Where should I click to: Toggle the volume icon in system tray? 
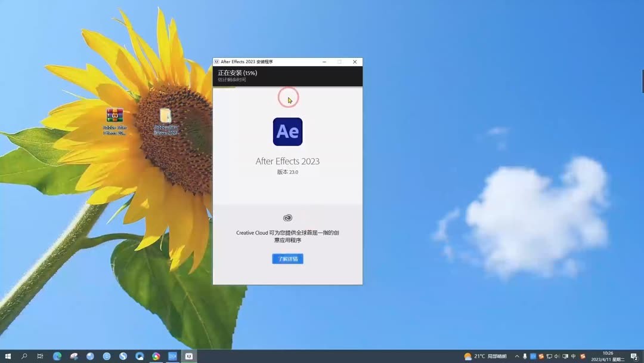point(557,356)
